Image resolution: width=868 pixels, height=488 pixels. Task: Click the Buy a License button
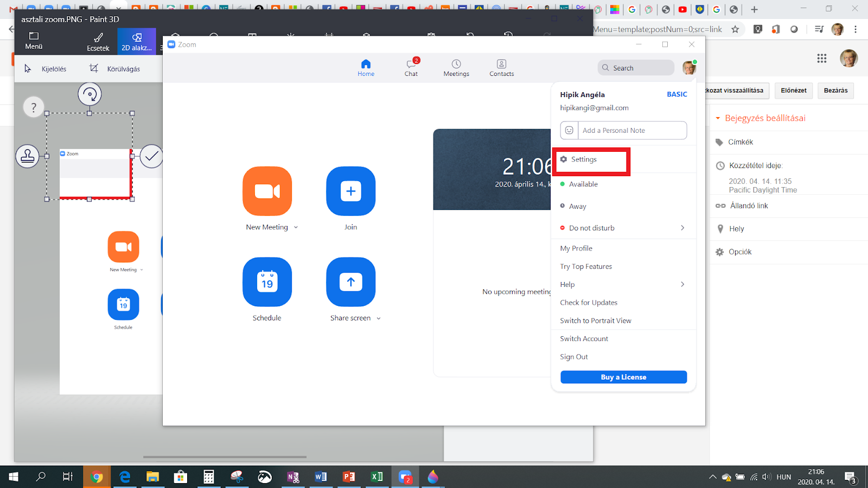[624, 377]
